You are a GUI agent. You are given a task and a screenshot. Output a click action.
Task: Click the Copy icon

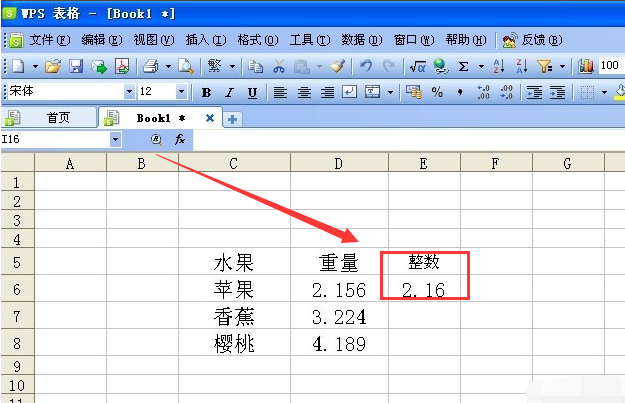255,67
